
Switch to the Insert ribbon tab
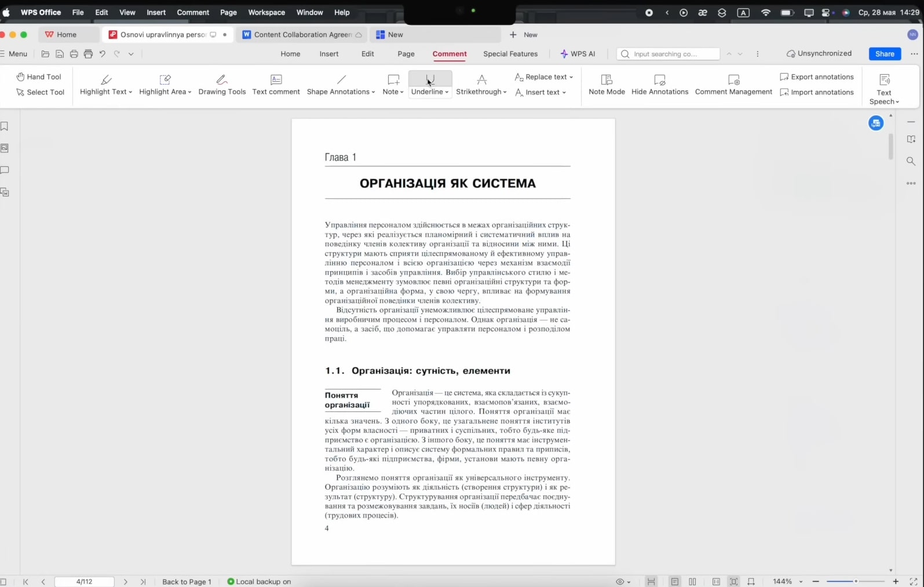coord(329,54)
